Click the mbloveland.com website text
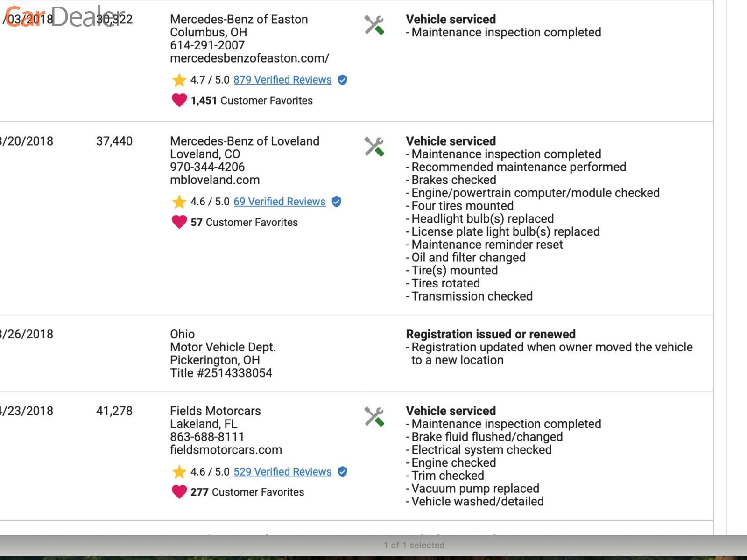The width and height of the screenshot is (747, 560). click(215, 180)
